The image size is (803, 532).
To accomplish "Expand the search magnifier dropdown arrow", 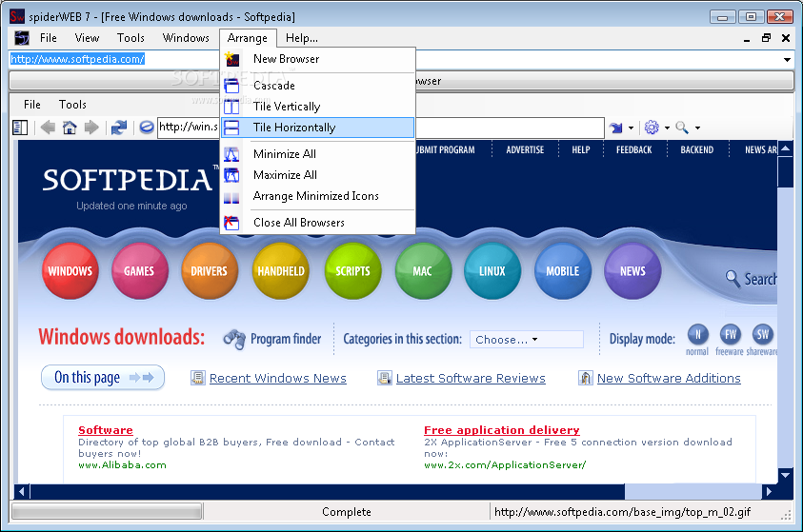I will [x=697, y=128].
